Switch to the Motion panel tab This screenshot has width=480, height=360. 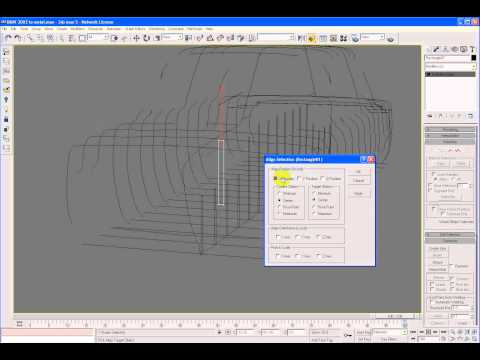click(455, 49)
